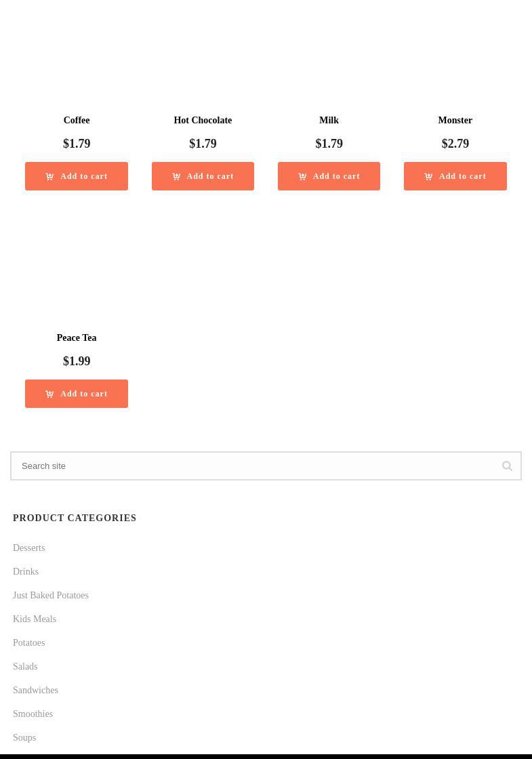Click the cart icon on Coffee's button
The image size is (532, 759).
click(49, 176)
